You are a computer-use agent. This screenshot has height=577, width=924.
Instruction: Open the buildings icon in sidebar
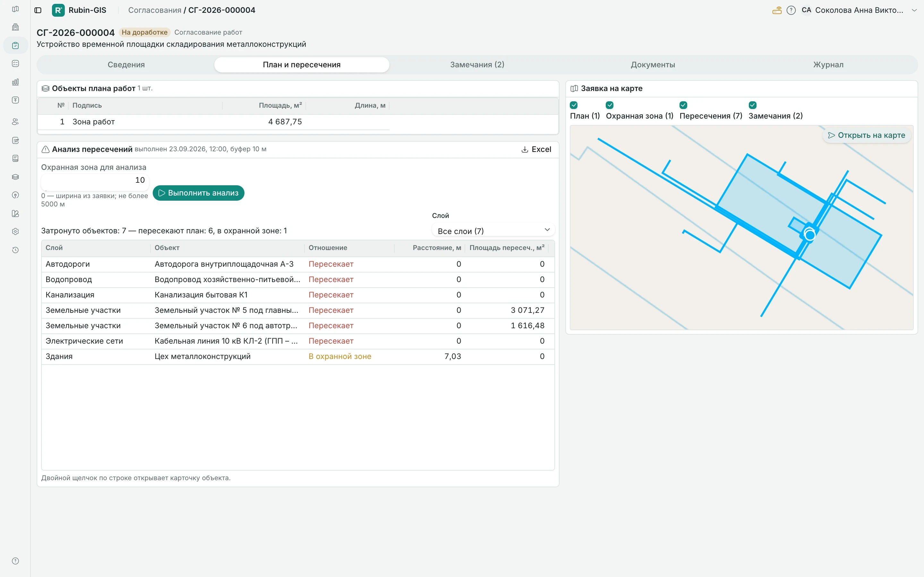15,27
